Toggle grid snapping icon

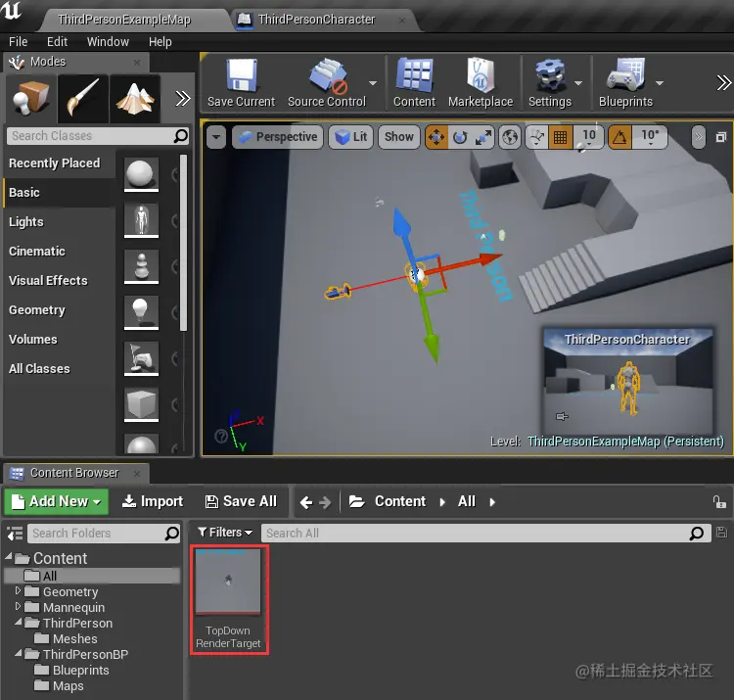(x=561, y=138)
